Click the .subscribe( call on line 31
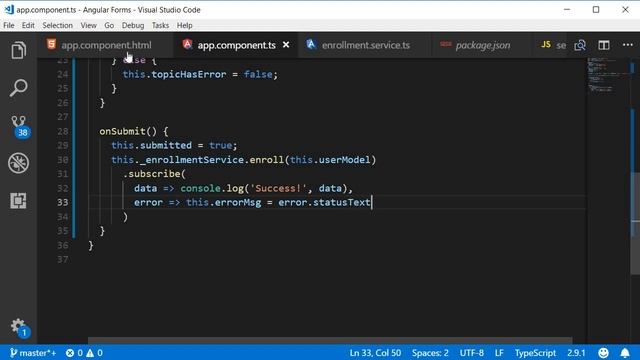The image size is (640, 360). tap(154, 174)
